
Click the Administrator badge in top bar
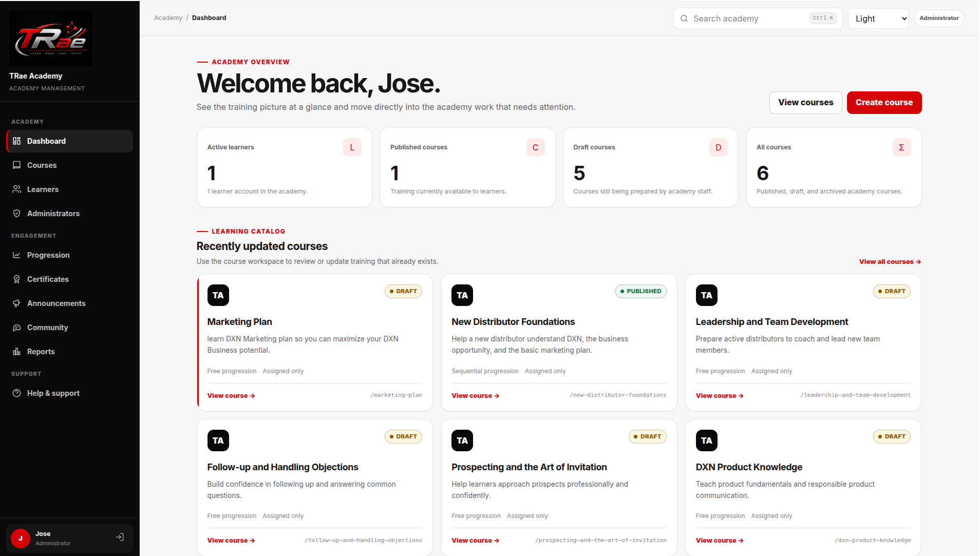939,18
